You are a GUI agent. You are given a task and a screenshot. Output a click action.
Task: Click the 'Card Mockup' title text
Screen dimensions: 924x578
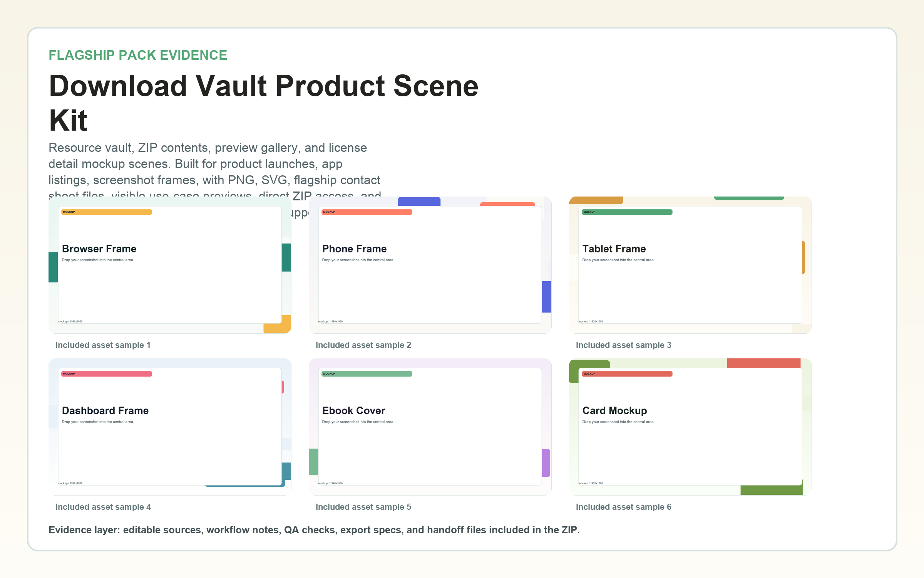tap(614, 411)
